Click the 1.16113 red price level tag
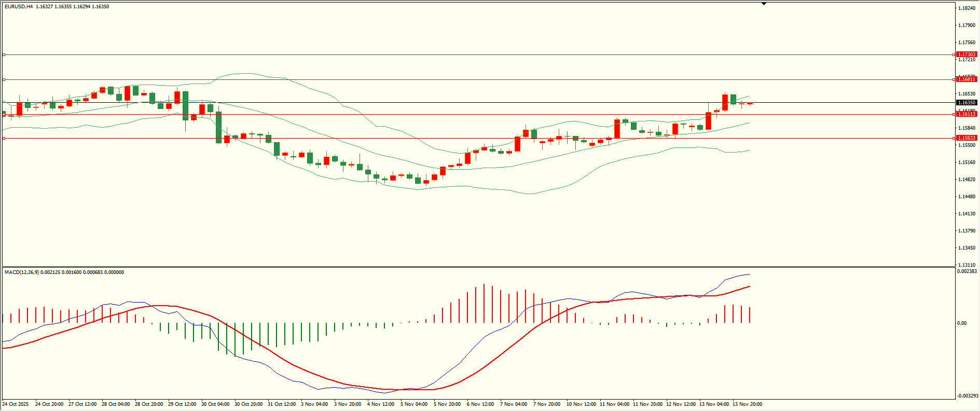Image resolution: width=980 pixels, height=411 pixels. (967, 114)
